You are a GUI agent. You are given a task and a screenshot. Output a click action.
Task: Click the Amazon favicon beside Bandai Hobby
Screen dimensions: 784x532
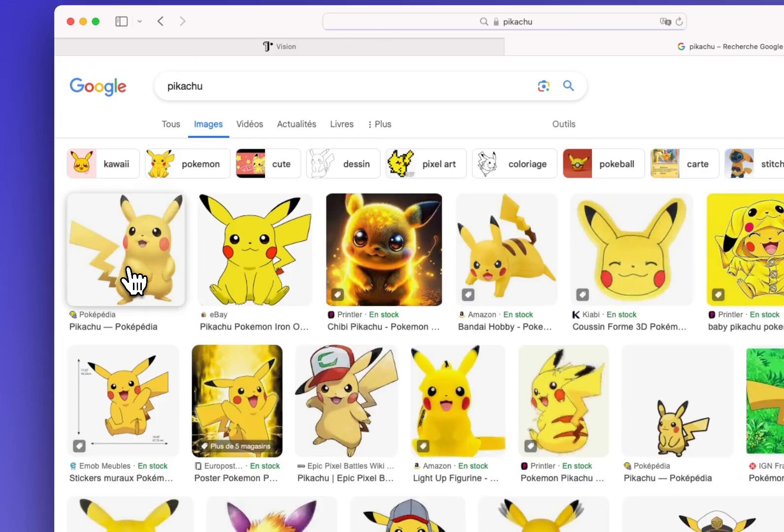click(461, 315)
